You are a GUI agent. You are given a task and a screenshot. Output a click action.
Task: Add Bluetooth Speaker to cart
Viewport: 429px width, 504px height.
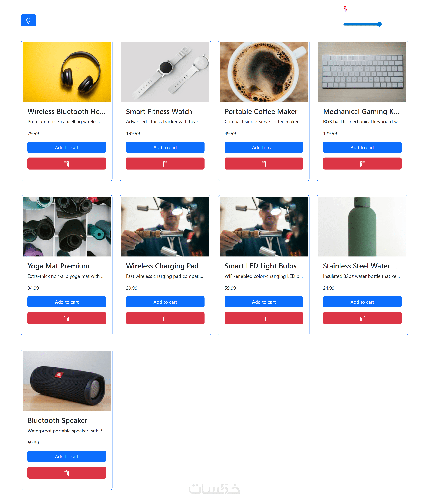point(67,456)
